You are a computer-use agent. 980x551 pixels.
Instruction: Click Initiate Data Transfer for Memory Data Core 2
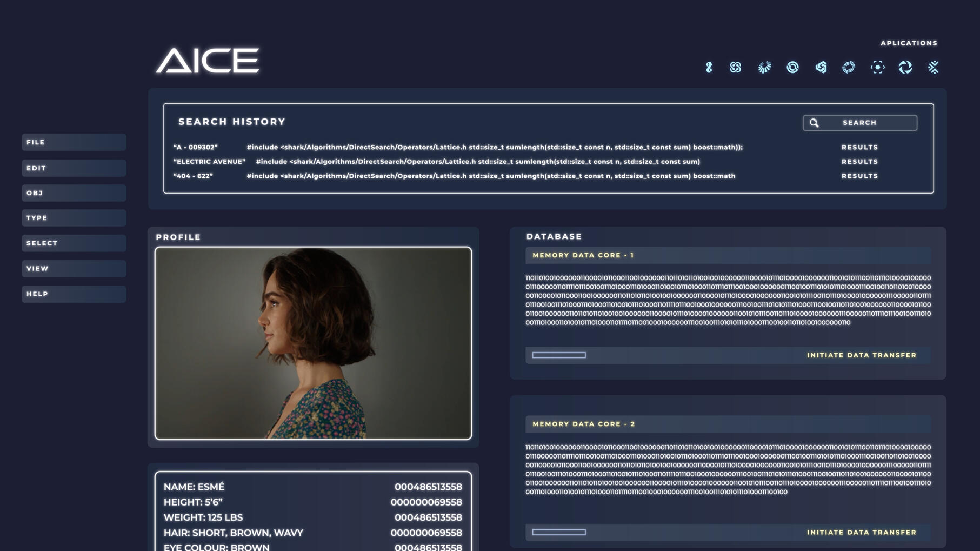(862, 532)
